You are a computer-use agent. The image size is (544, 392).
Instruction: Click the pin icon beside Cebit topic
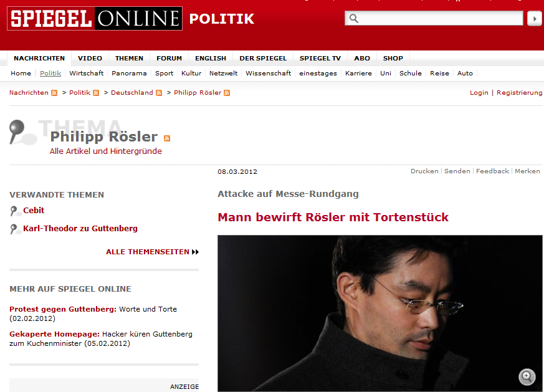coord(14,211)
